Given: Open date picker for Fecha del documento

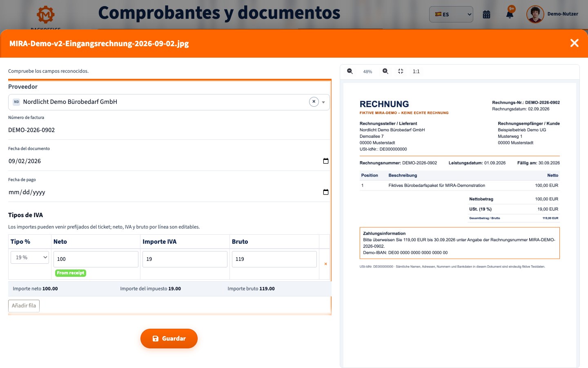Looking at the screenshot, I should pyautogui.click(x=326, y=161).
